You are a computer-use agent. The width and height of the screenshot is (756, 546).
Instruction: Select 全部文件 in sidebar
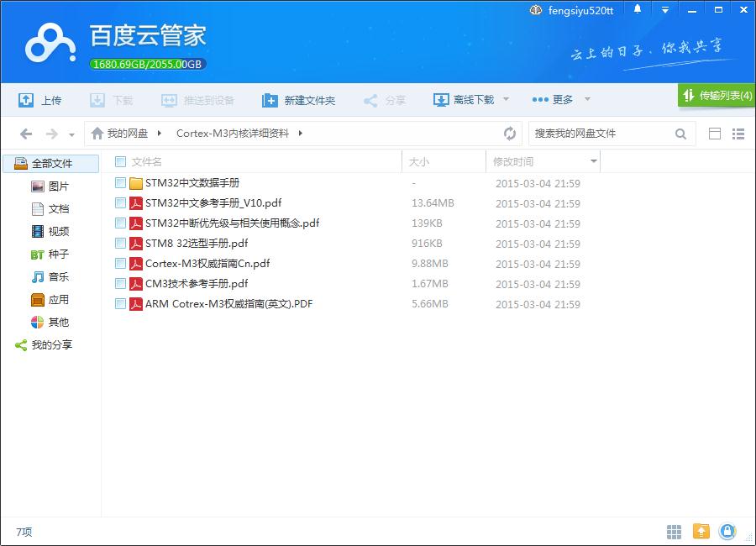[x=51, y=164]
